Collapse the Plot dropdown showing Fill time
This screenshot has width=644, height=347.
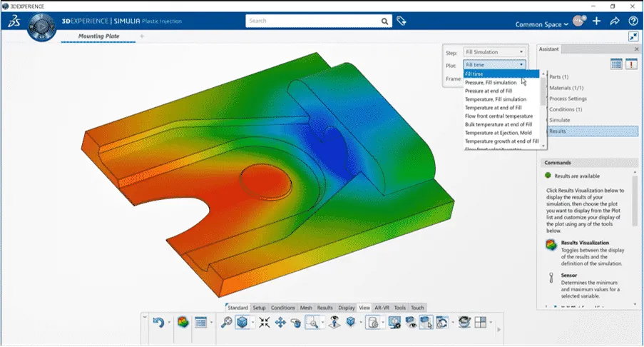(494, 64)
